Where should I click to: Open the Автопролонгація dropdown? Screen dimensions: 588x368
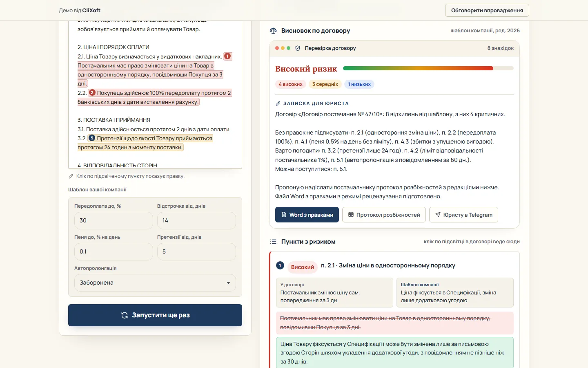(155, 283)
